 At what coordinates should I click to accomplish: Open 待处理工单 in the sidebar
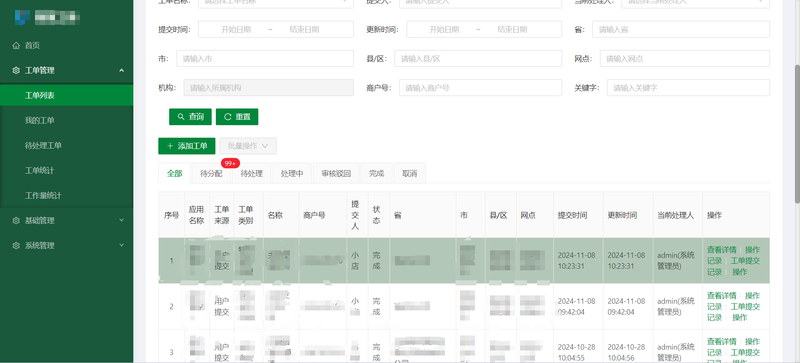[66, 146]
